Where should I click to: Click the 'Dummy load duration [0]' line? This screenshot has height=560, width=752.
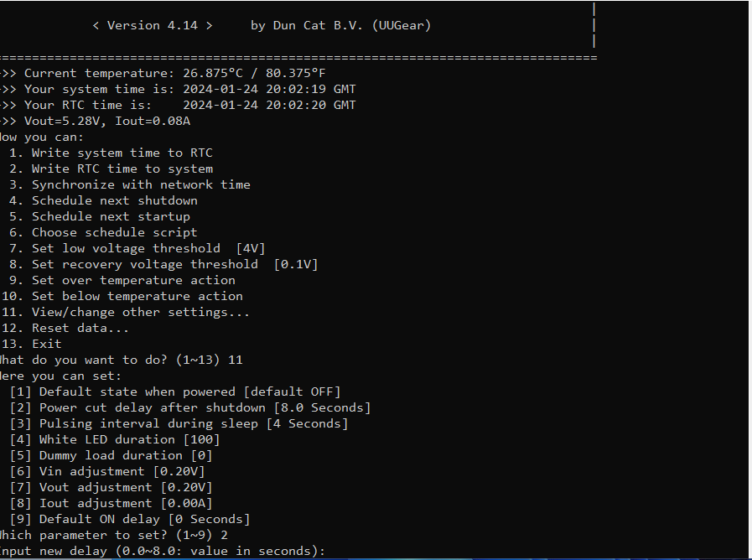click(x=126, y=455)
